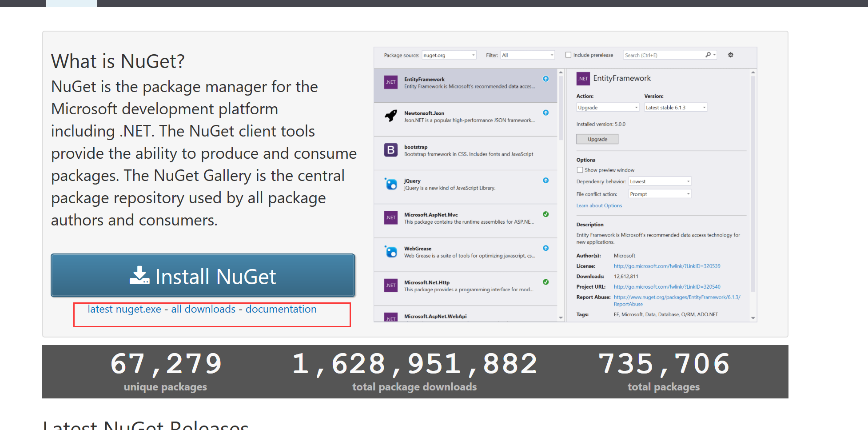The image size is (868, 430).
Task: Click the settings gear icon beside the search box
Action: click(730, 55)
